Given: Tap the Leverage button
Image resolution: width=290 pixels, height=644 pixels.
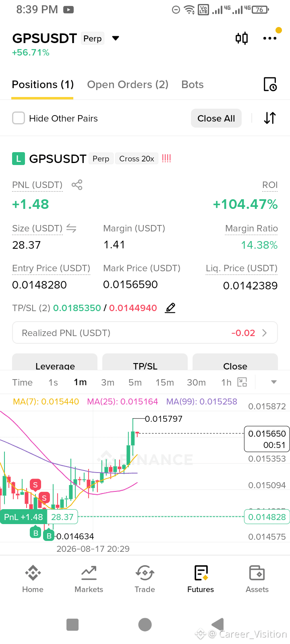Looking at the screenshot, I should (55, 362).
